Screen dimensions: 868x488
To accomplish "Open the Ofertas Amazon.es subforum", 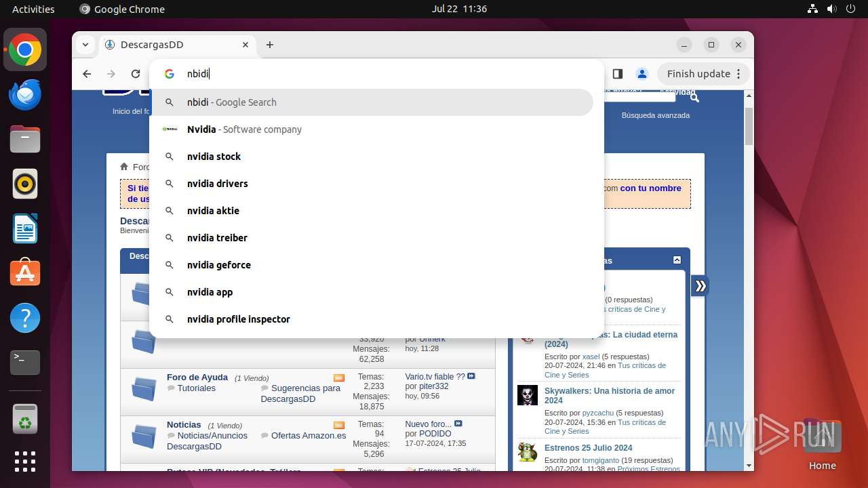I will pyautogui.click(x=309, y=436).
